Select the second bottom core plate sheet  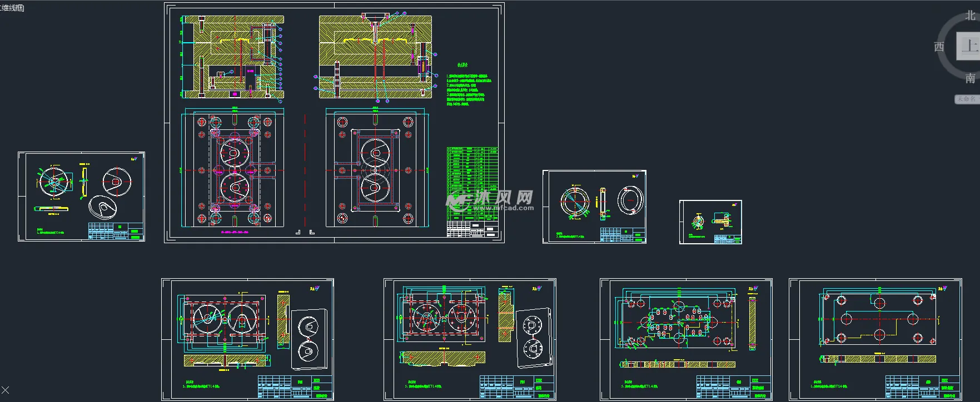[470, 339]
